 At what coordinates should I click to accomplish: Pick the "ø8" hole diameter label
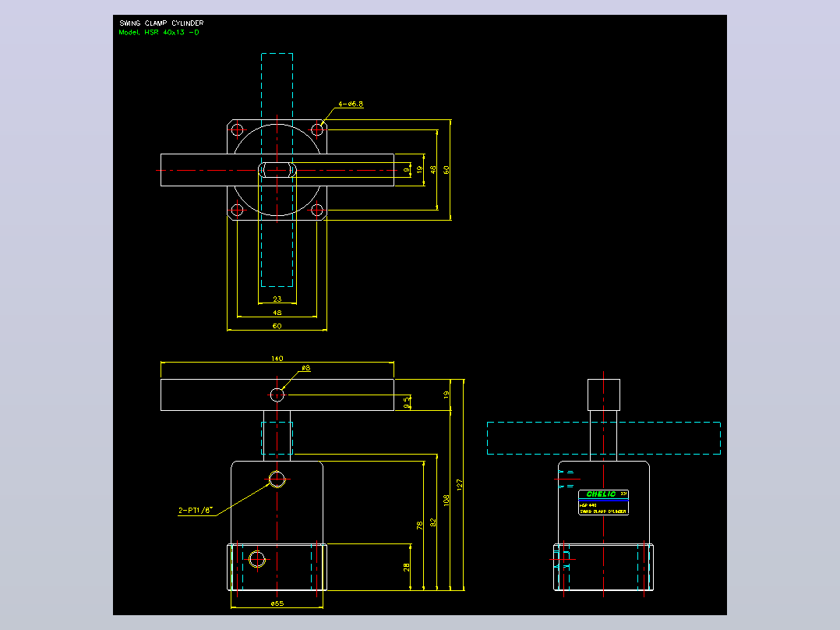[x=306, y=368]
